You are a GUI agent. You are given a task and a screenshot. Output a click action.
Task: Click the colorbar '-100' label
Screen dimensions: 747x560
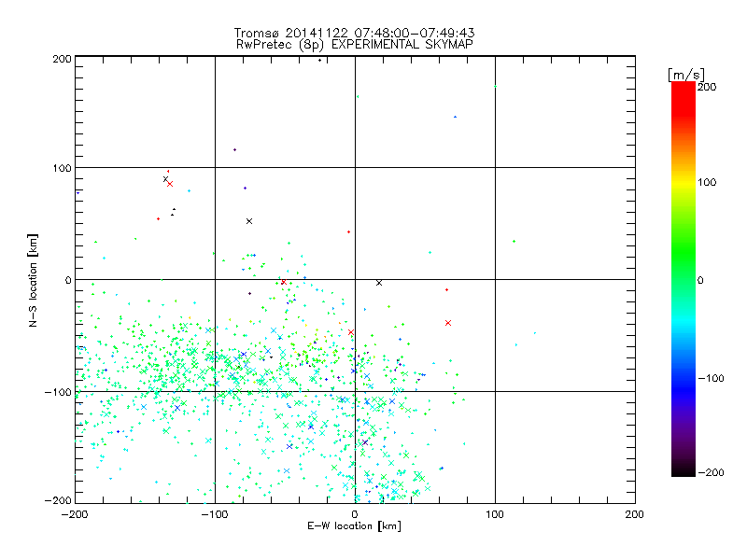[x=711, y=379]
